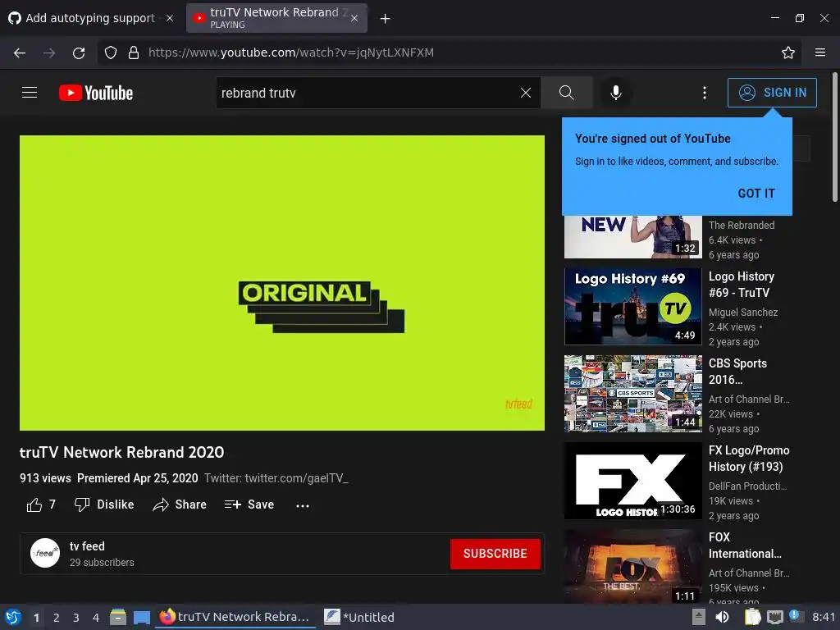Switch to workspace 4 on the taskbar
Image resolution: width=840 pixels, height=630 pixels.
click(96, 618)
